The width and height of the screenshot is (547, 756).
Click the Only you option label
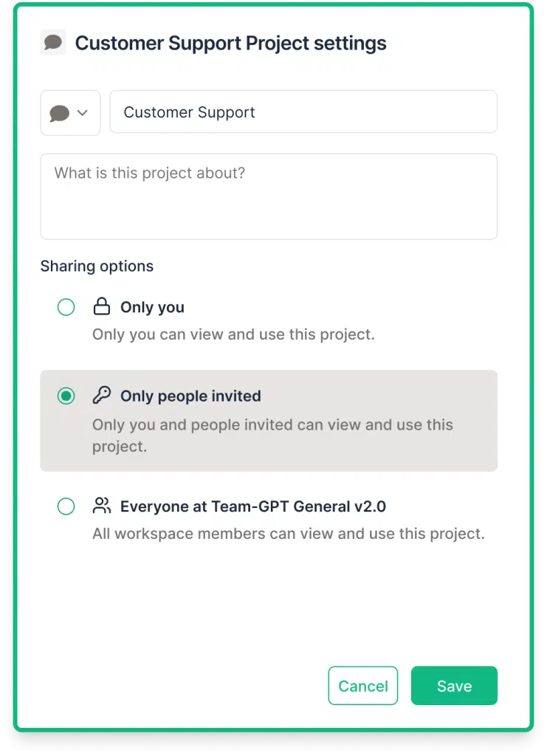[152, 307]
